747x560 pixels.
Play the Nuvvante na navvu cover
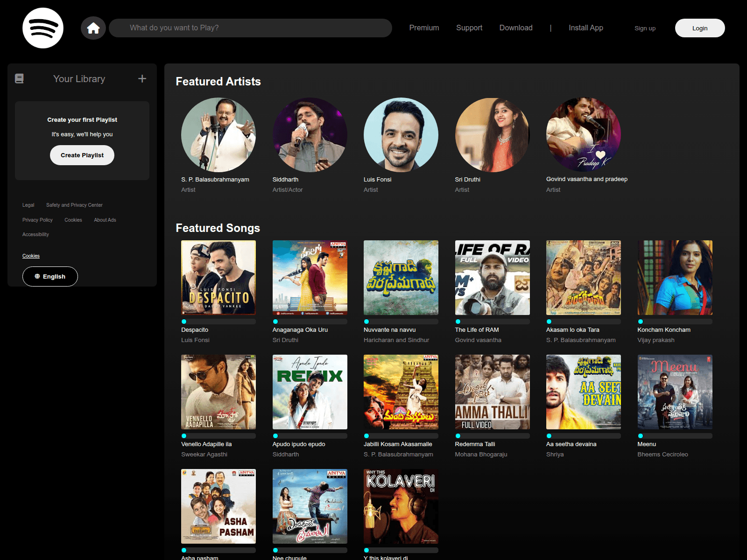pos(401,278)
